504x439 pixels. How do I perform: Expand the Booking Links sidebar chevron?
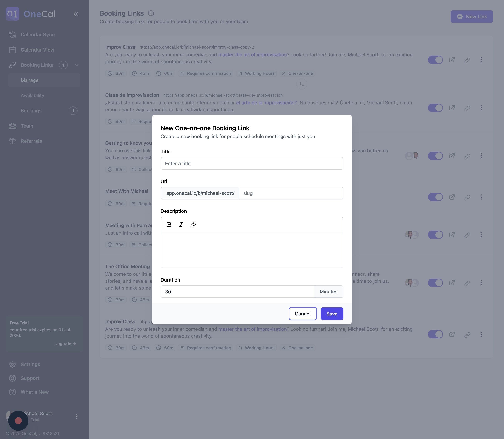[x=77, y=65]
